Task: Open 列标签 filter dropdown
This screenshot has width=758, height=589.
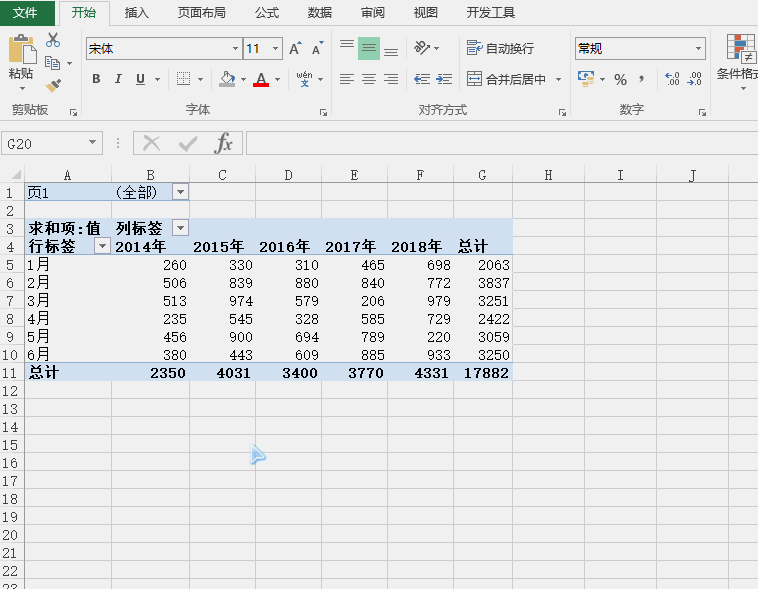Action: click(x=180, y=228)
